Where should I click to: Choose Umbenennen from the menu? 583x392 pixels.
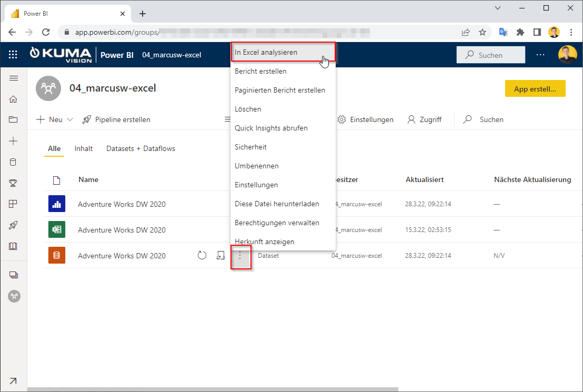point(283,166)
